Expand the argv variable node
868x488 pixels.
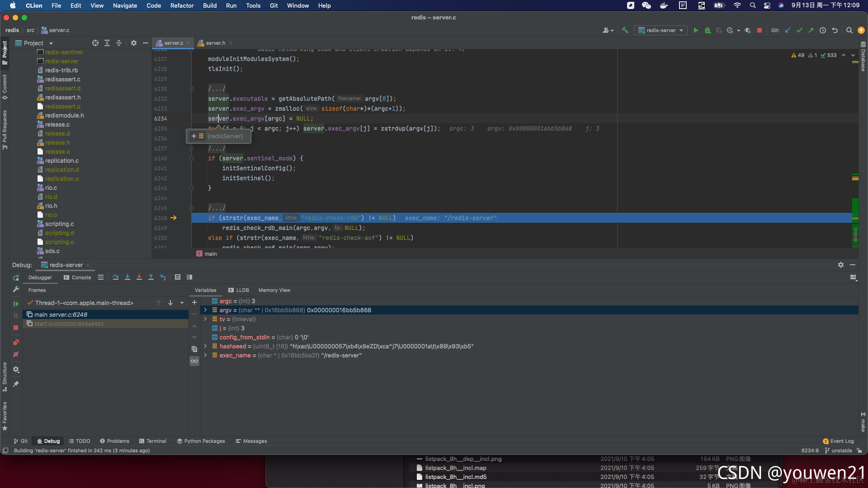coord(205,310)
